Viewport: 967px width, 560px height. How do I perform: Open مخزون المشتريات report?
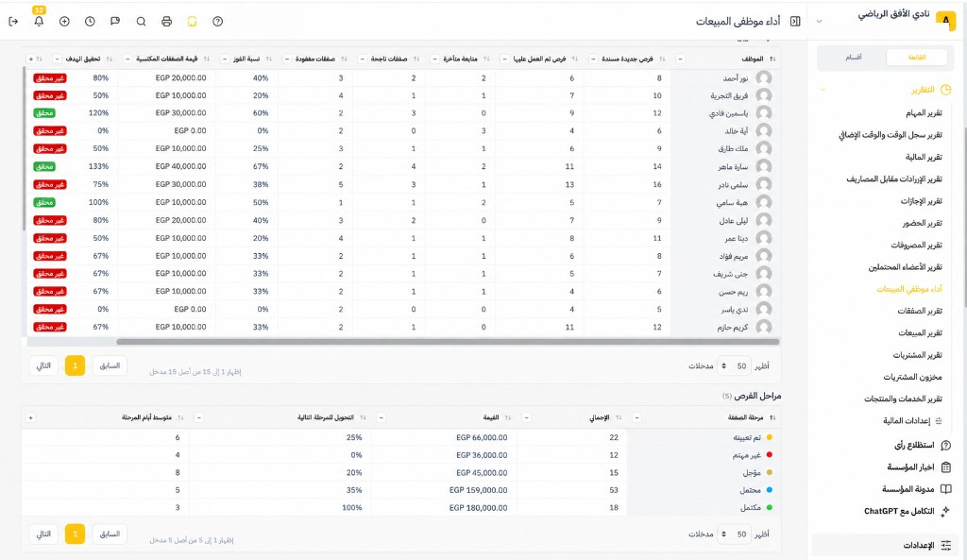tap(913, 378)
